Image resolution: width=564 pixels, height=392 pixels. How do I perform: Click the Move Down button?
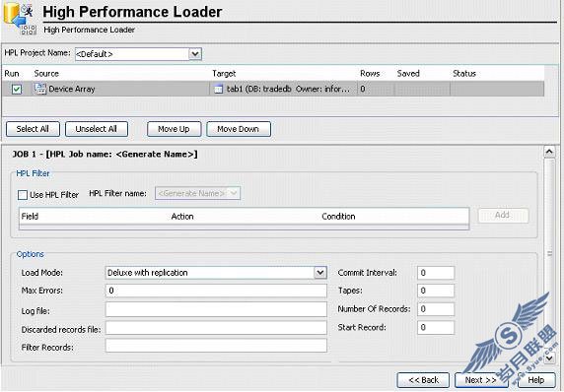(x=239, y=129)
